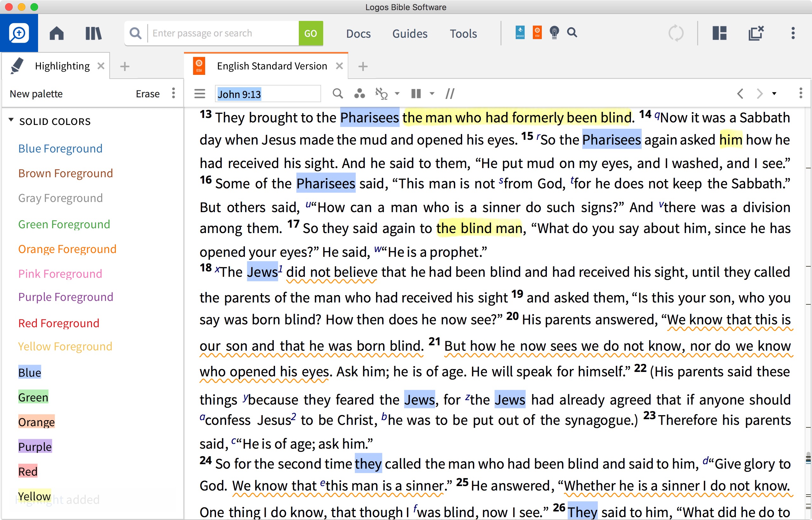
Task: Add a new tab beside English Standard Version
Action: click(x=363, y=66)
